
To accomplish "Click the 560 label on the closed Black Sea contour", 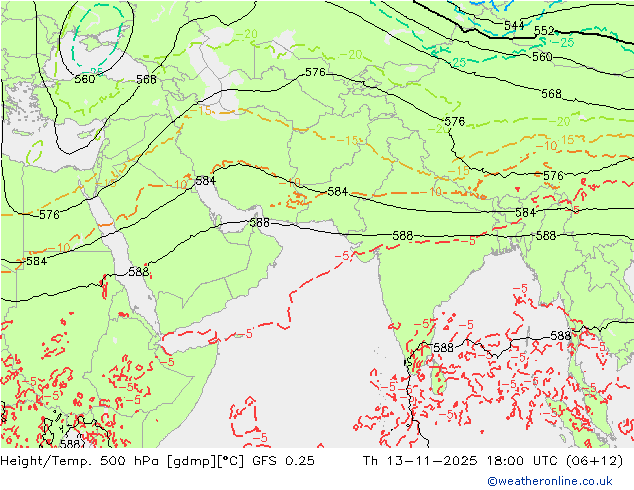I will [85, 79].
